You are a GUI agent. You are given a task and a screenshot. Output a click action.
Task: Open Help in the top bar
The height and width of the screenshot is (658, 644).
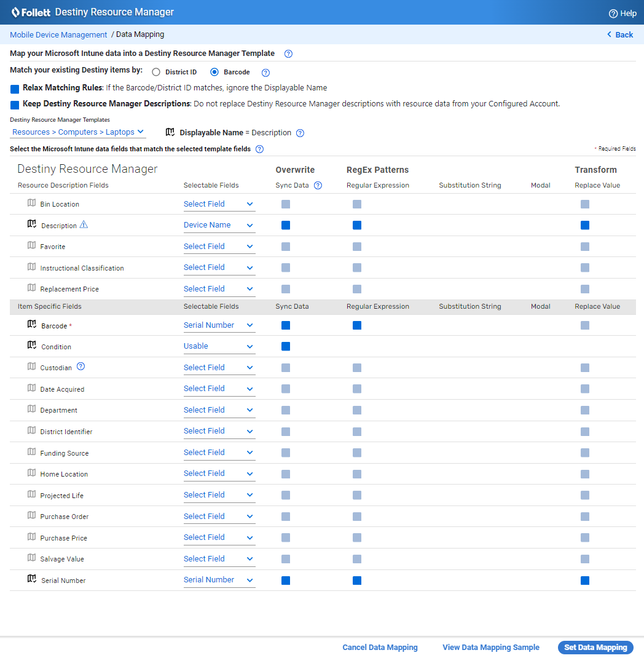tap(622, 13)
